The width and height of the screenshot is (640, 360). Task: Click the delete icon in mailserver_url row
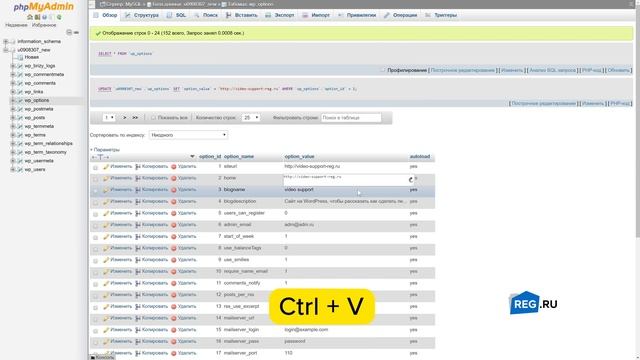tap(173, 318)
